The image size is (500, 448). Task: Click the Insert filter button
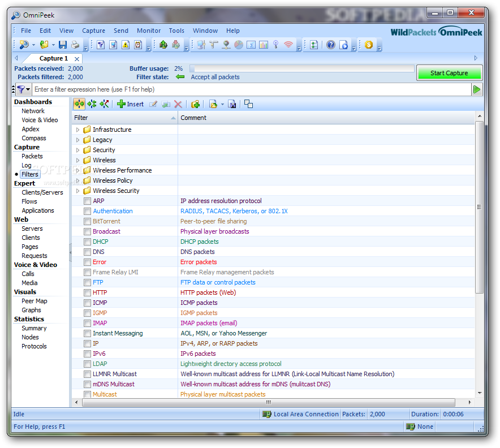coord(131,104)
